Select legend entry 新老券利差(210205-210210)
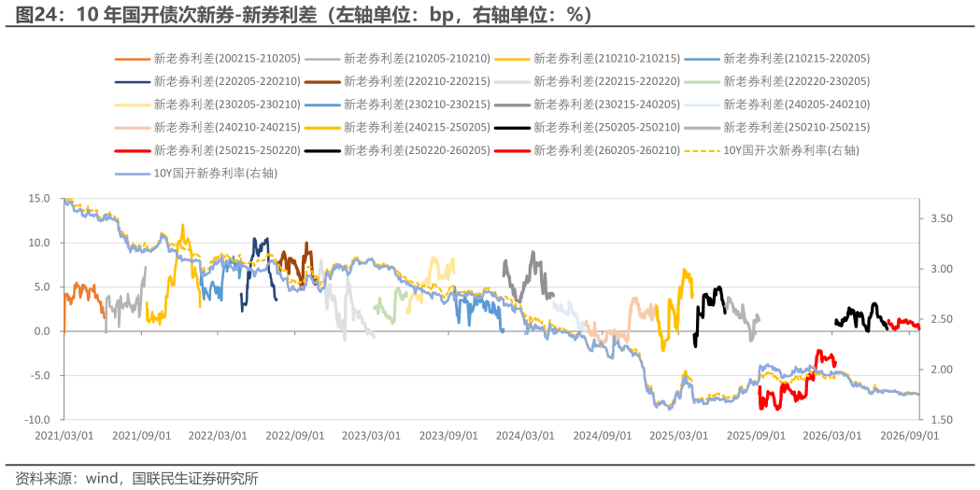980x490 pixels. coord(397,59)
